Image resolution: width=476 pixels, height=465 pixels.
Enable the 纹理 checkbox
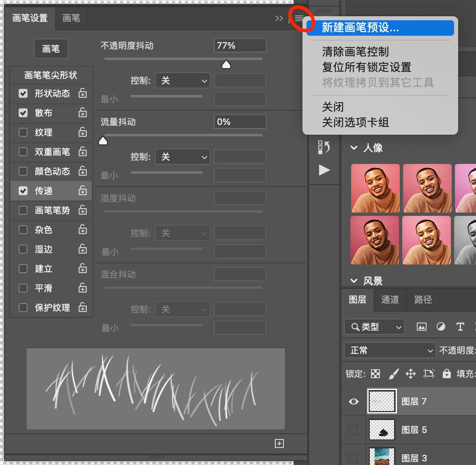[24, 132]
